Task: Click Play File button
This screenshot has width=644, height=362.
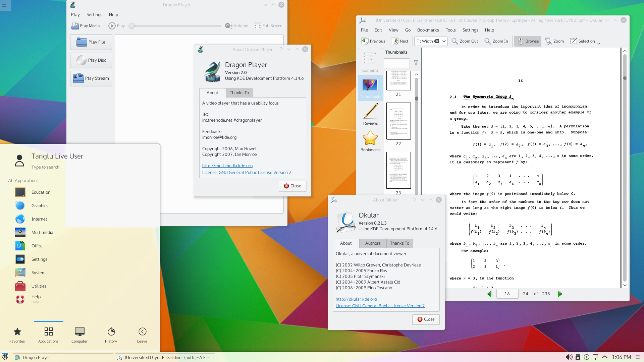Action: (91, 42)
